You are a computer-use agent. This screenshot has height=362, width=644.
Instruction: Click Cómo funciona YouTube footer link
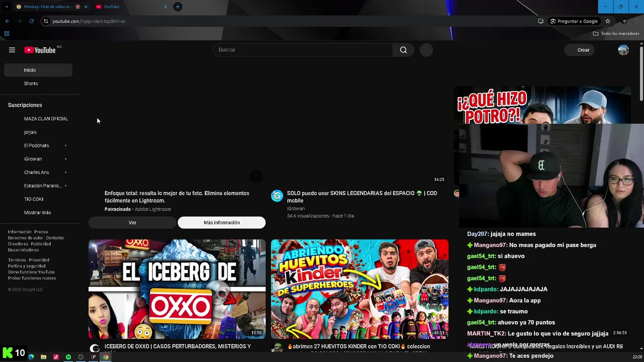tap(31, 272)
